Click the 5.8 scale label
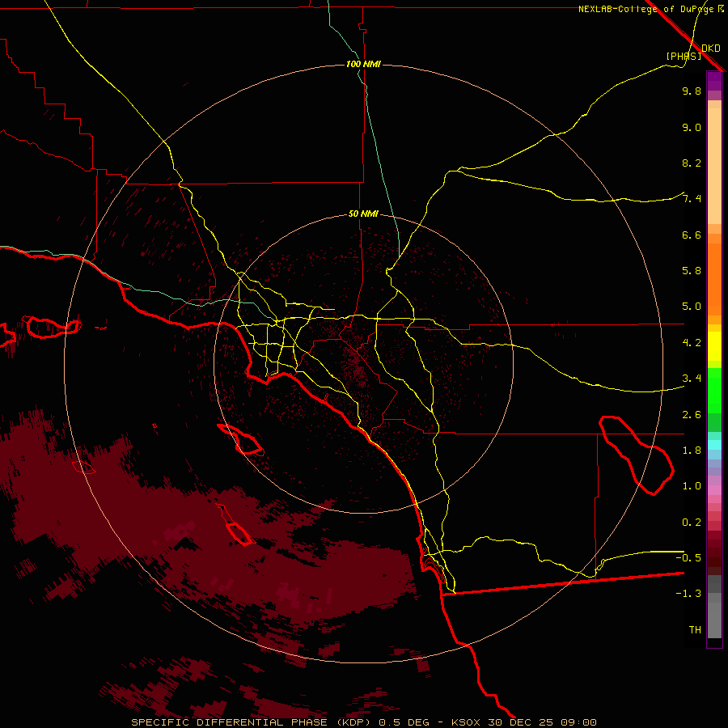This screenshot has height=728, width=728. point(692,271)
